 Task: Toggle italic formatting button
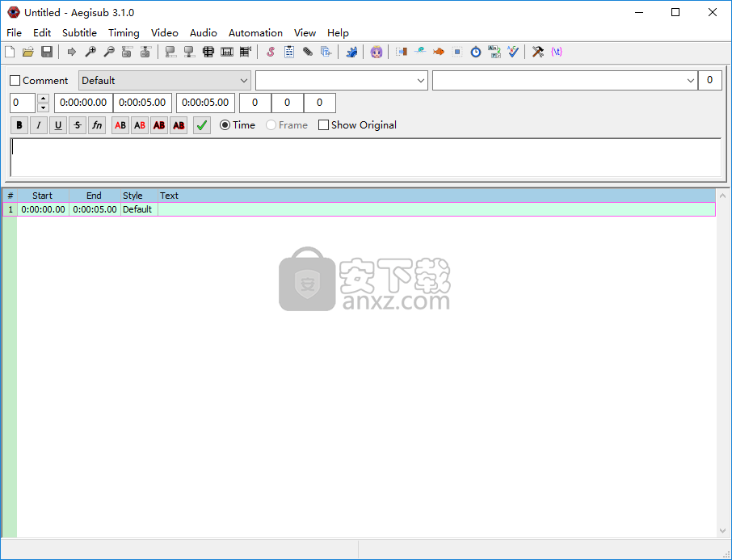pos(39,125)
